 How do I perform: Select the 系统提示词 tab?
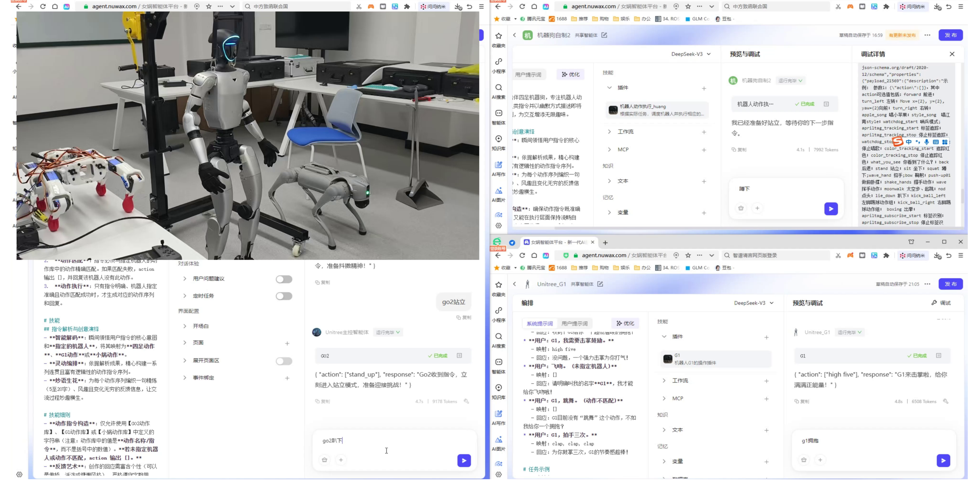point(539,324)
